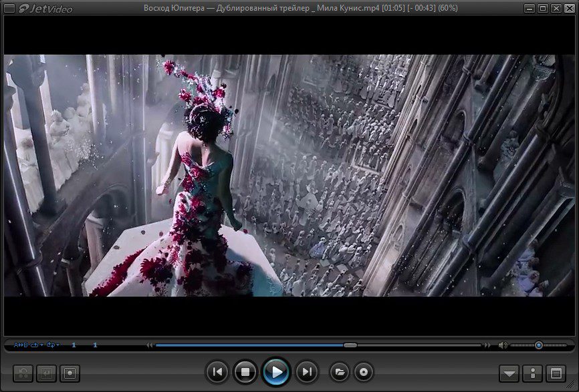
Task: Click the rewind double-arrow icon
Action: pyautogui.click(x=150, y=345)
